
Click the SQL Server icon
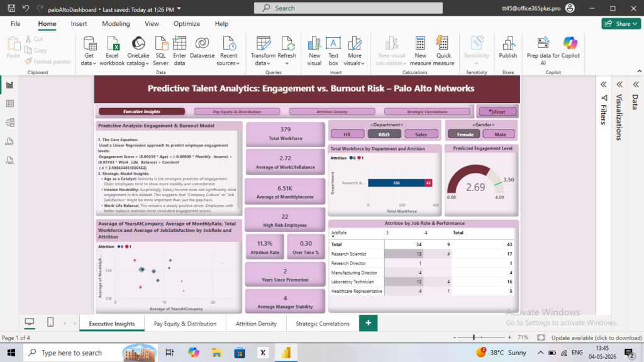(160, 43)
